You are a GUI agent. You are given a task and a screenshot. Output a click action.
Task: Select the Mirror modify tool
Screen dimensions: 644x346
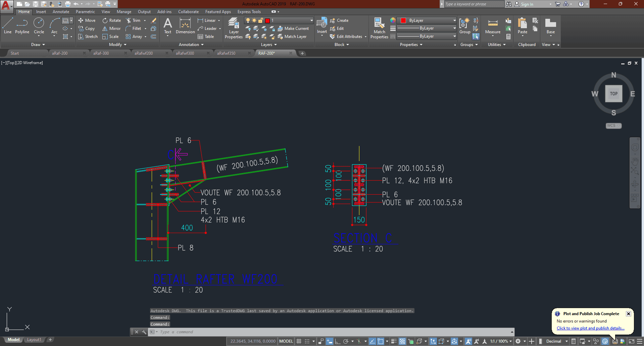point(111,29)
